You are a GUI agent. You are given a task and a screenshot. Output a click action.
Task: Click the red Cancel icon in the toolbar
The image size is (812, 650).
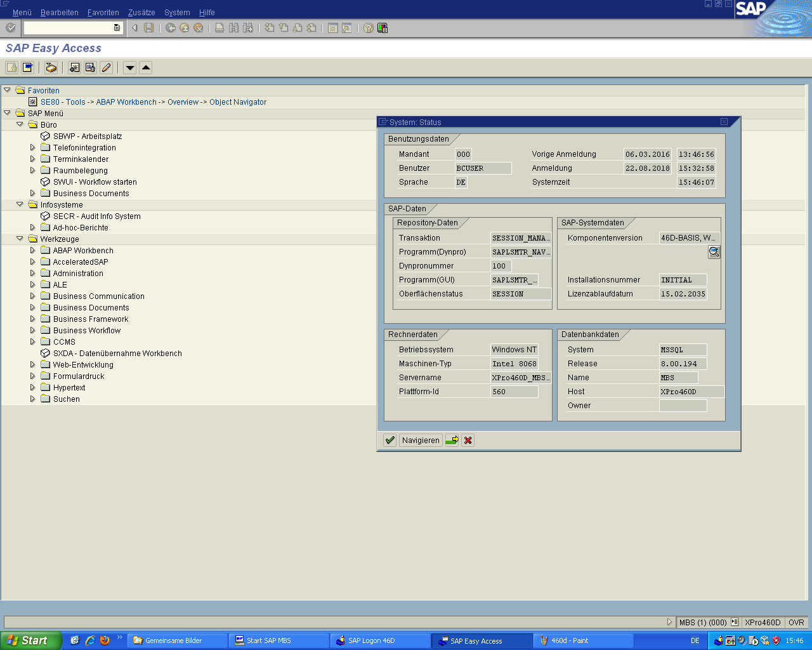pyautogui.click(x=199, y=28)
